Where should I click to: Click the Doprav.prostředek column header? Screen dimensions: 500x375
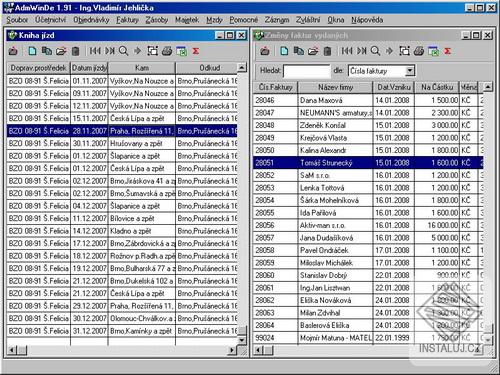[38, 68]
